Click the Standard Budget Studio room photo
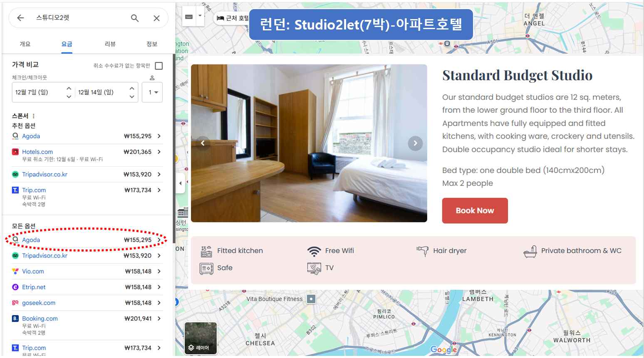644x358 pixels. (309, 143)
